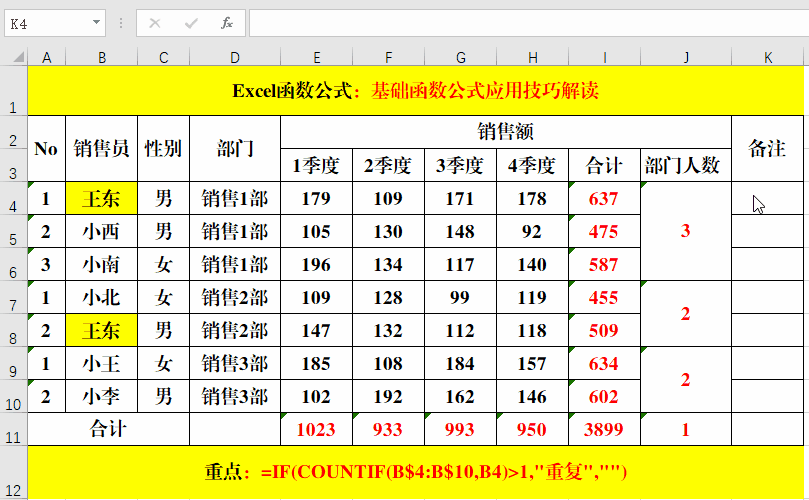Screen dimensions: 809x500
Task: Click the '2季度' header cell
Action: (388, 165)
